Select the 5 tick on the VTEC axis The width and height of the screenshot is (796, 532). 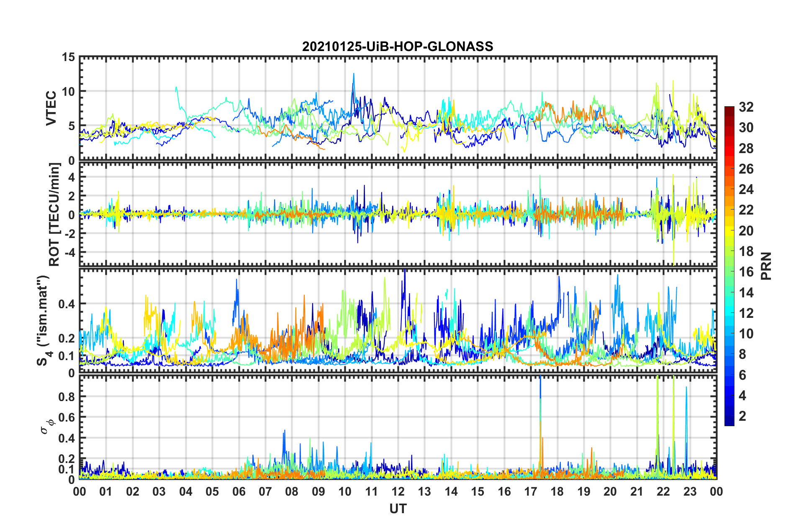[72, 126]
